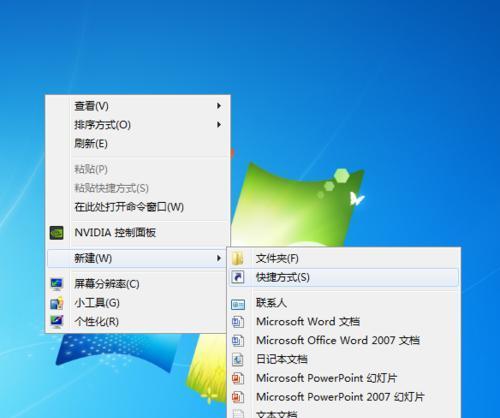Viewport: 500px width, 418px height.
Task: Create new Microsoft Word 文档
Action: click(x=344, y=322)
